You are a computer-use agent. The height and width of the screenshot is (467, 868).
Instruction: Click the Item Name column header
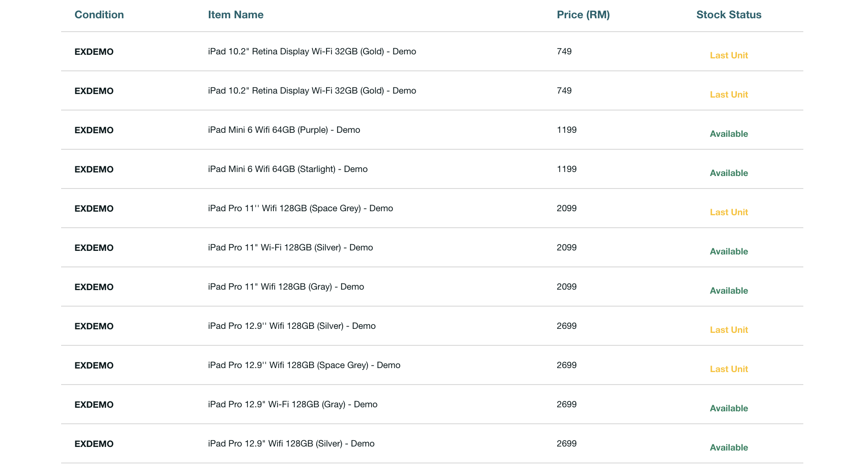236,15
